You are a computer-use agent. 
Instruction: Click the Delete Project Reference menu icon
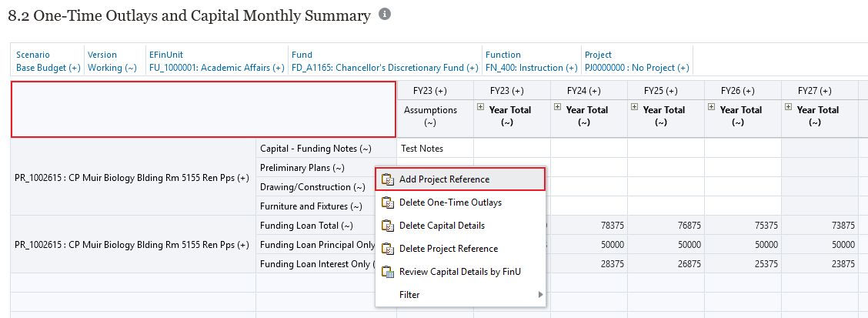pos(388,249)
